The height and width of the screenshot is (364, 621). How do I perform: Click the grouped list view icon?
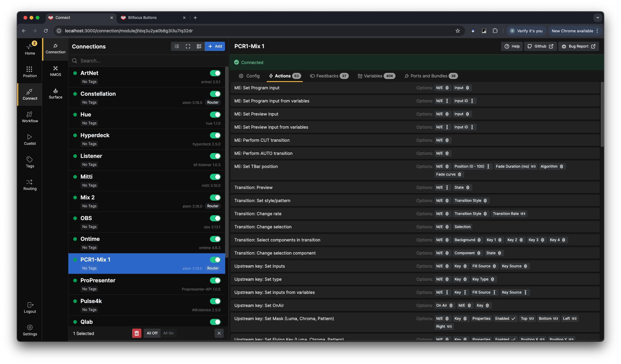click(x=199, y=46)
